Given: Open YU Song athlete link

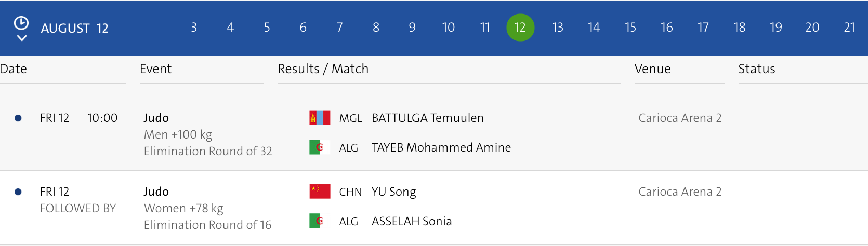Looking at the screenshot, I should (x=393, y=192).
